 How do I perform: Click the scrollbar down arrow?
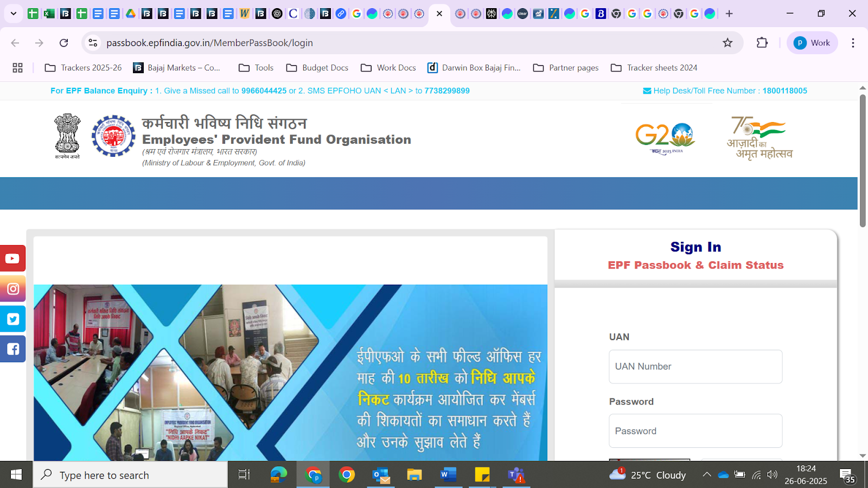[863, 456]
